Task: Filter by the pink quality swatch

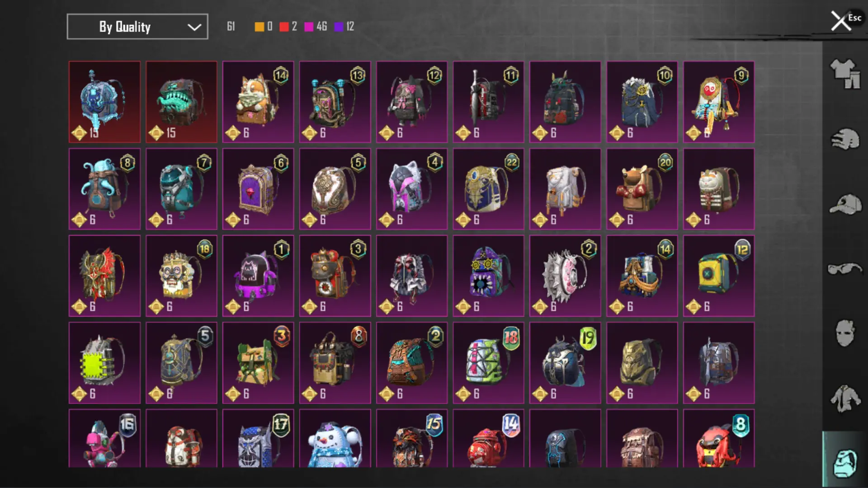Action: point(309,27)
